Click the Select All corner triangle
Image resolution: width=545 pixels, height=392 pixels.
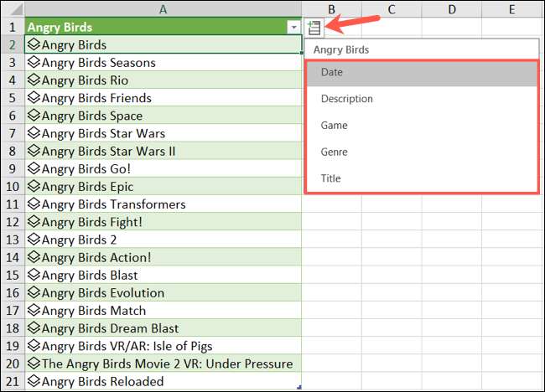pyautogui.click(x=13, y=8)
